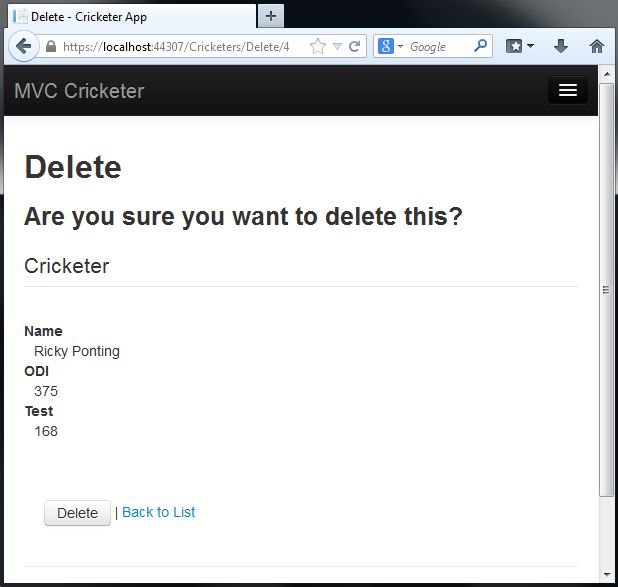This screenshot has width=618, height=587.
Task: Click the 'Are you sure' confirmation heading
Action: pos(243,216)
